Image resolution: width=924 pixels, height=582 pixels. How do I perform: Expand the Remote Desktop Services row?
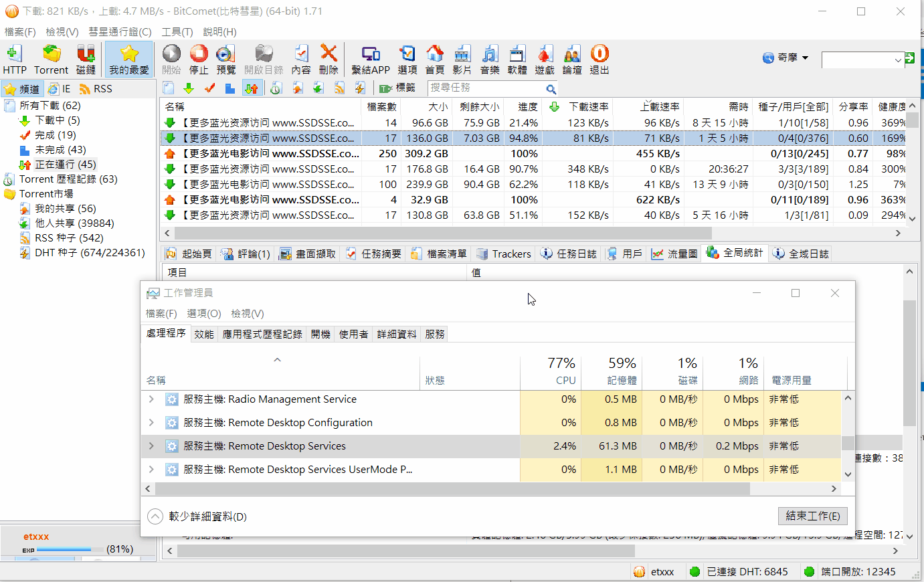[x=151, y=446]
